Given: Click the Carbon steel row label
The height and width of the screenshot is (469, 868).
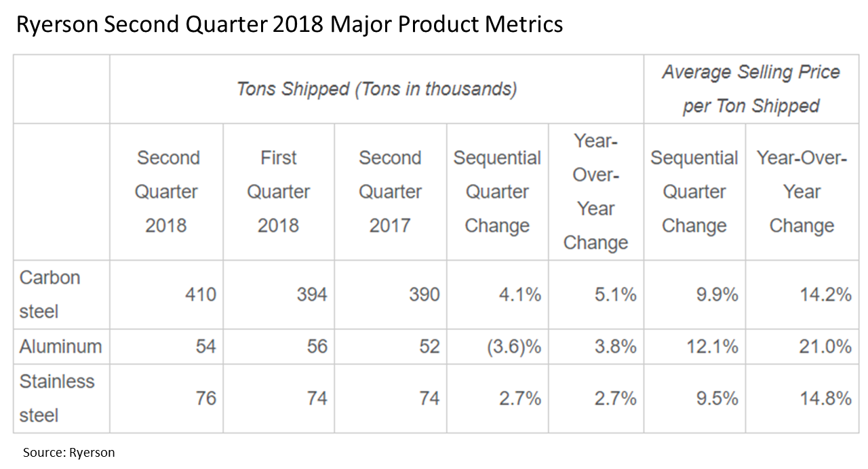Looking at the screenshot, I should click(x=50, y=295).
